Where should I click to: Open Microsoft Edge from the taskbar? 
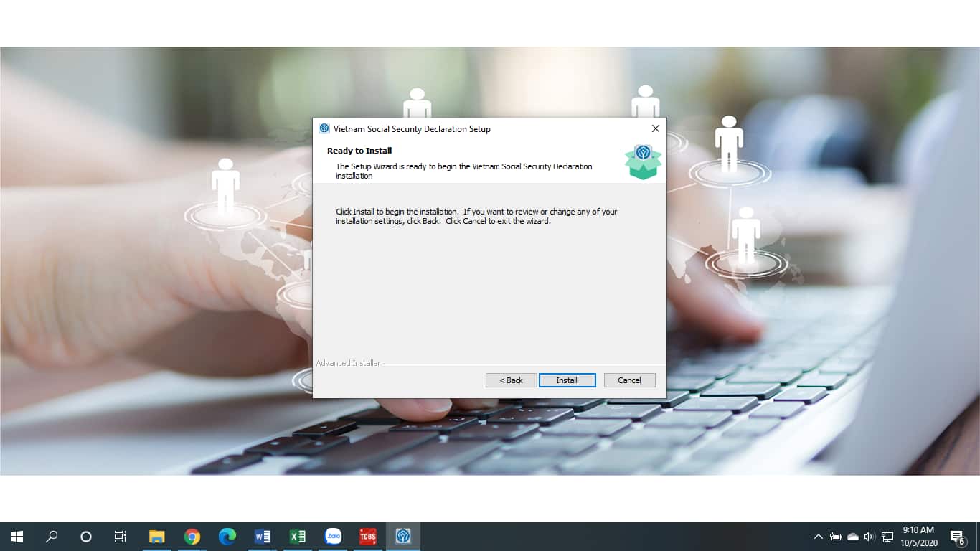(x=227, y=537)
